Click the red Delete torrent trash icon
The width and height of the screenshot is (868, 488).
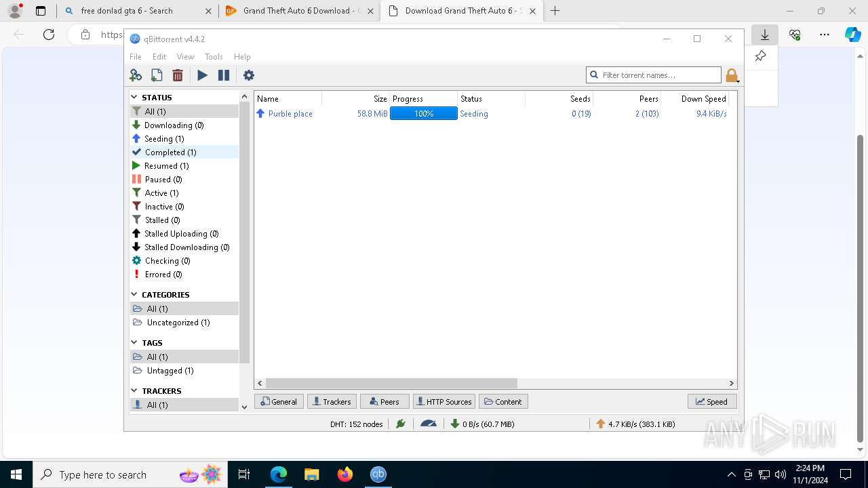click(178, 75)
